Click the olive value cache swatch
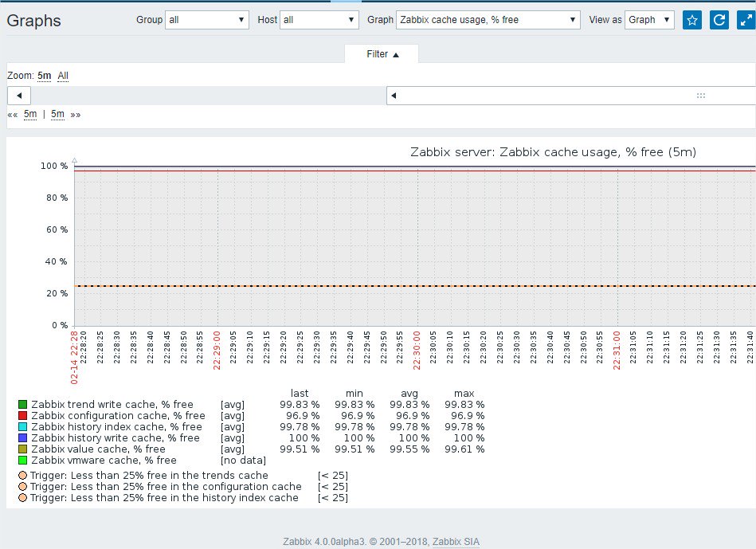Screen dimensions: 756x549 coord(22,449)
